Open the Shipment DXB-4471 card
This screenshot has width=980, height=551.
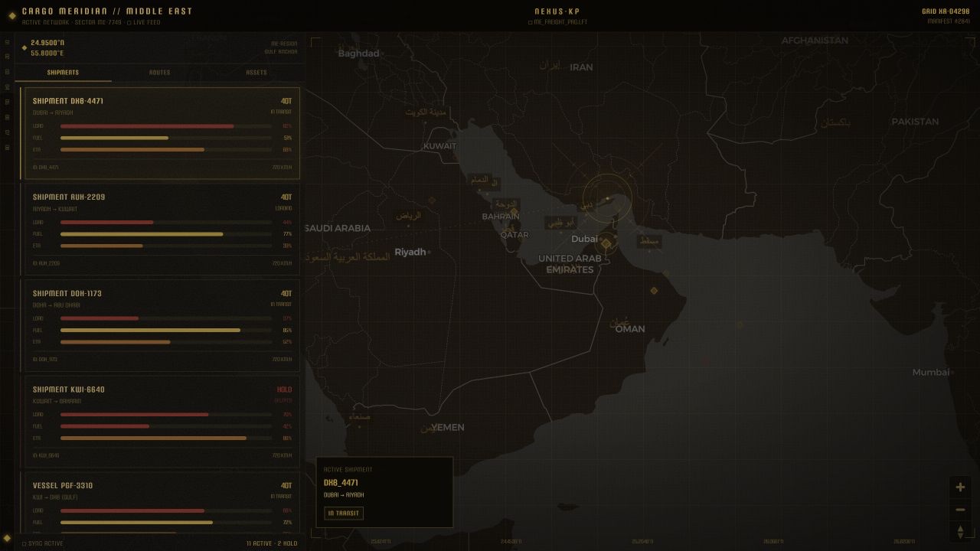coord(162,133)
